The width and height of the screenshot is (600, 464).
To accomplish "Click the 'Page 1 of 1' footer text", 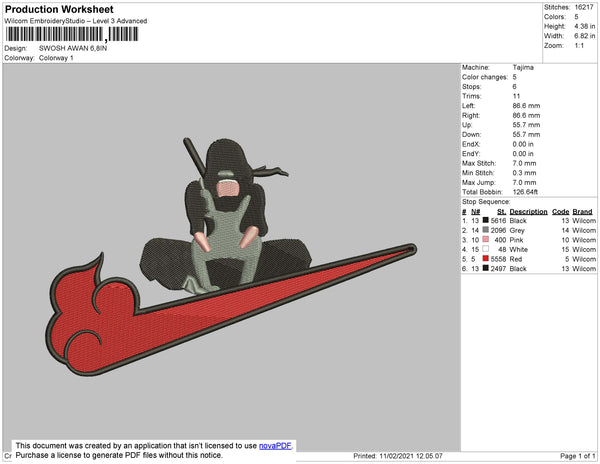I will click(x=578, y=456).
